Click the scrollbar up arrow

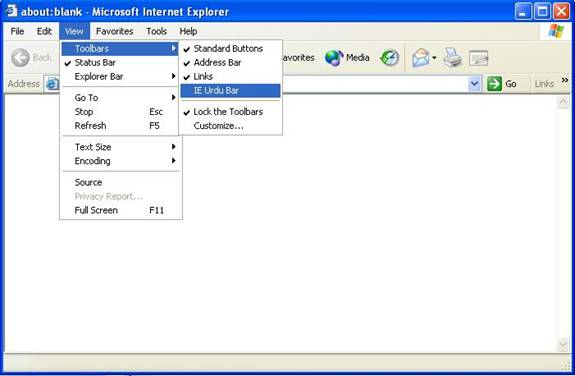[563, 102]
